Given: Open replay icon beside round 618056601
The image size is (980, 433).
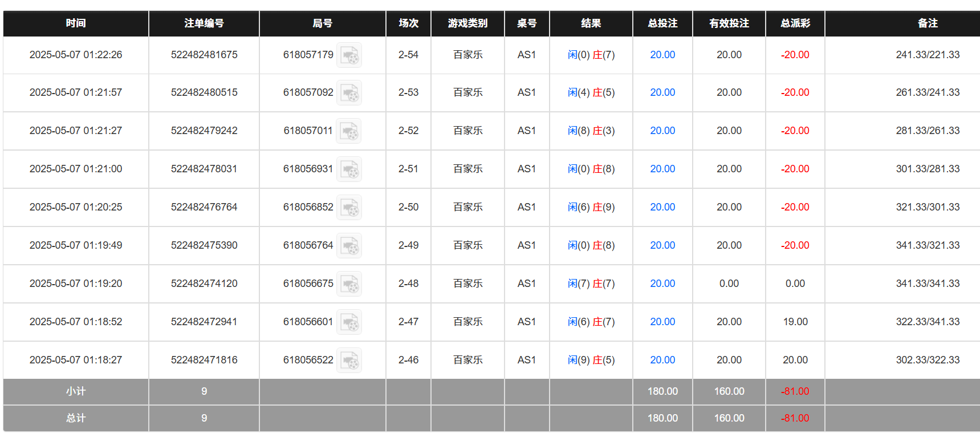Looking at the screenshot, I should (x=349, y=322).
